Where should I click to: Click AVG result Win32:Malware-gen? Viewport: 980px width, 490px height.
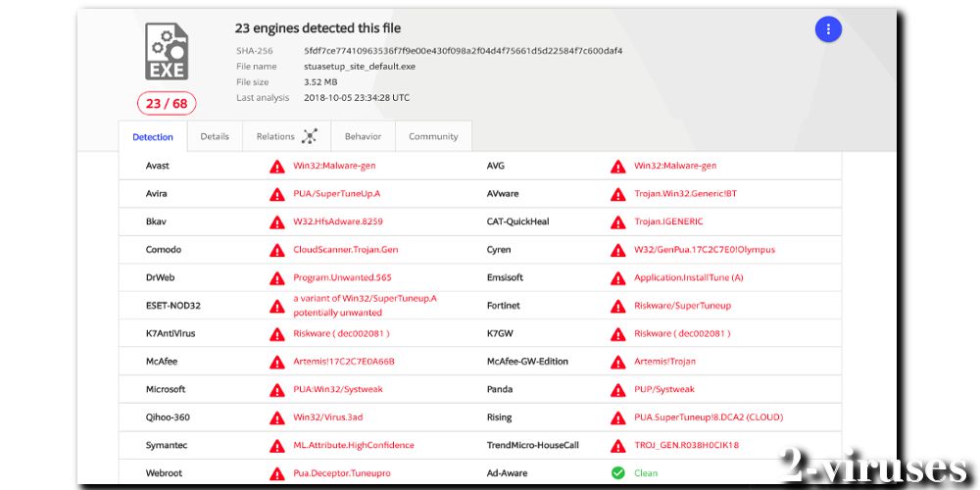tap(675, 166)
